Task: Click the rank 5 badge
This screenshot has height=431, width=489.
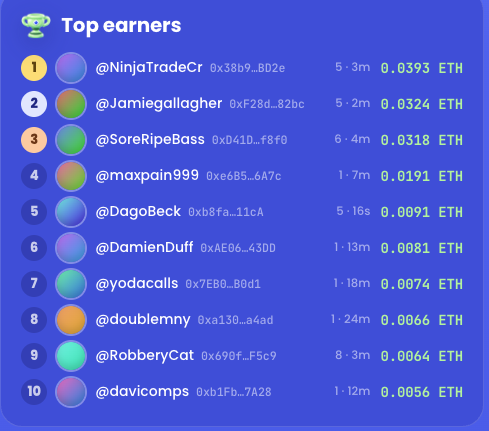Action: 34,212
